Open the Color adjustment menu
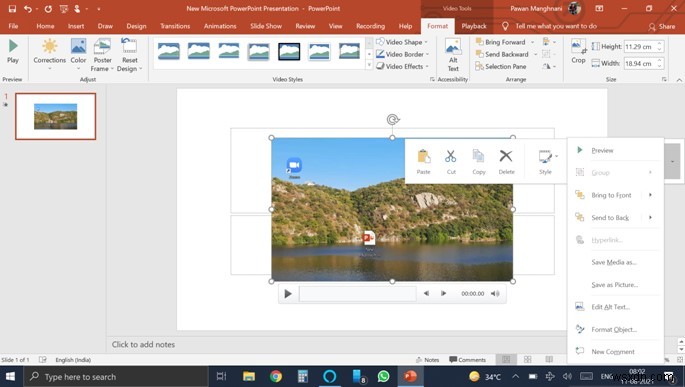 pos(78,54)
